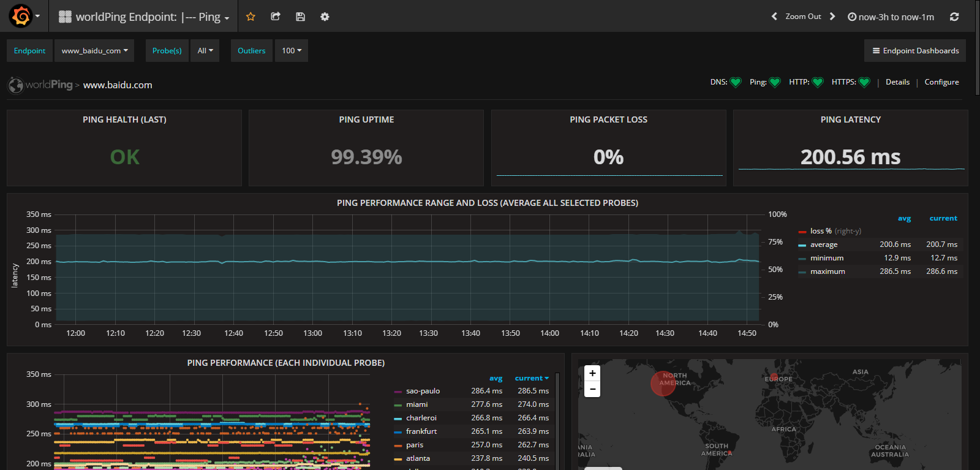Open the dashboard picker grid icon
980x470 pixels.
[65, 17]
